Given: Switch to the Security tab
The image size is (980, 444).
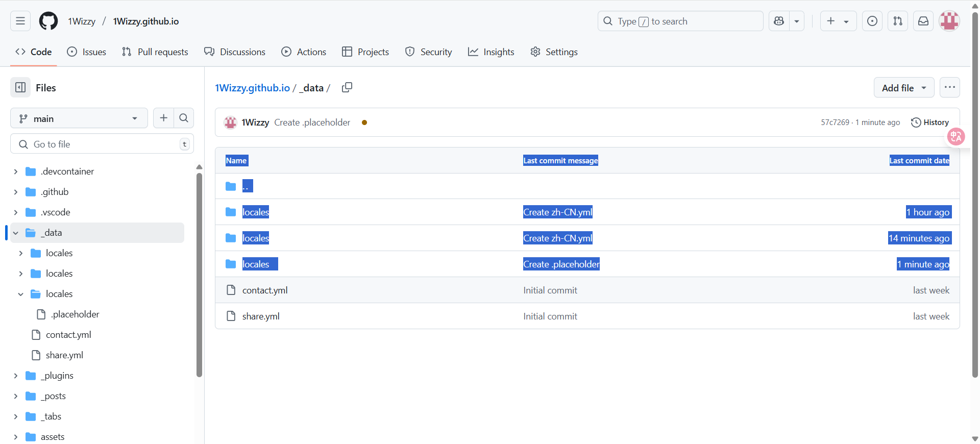Looking at the screenshot, I should [x=429, y=52].
